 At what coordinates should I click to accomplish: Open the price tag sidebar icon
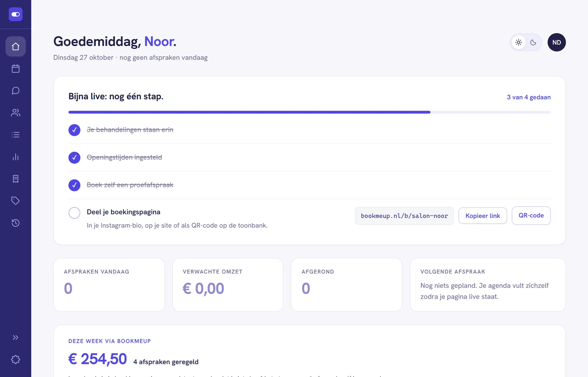point(15,201)
